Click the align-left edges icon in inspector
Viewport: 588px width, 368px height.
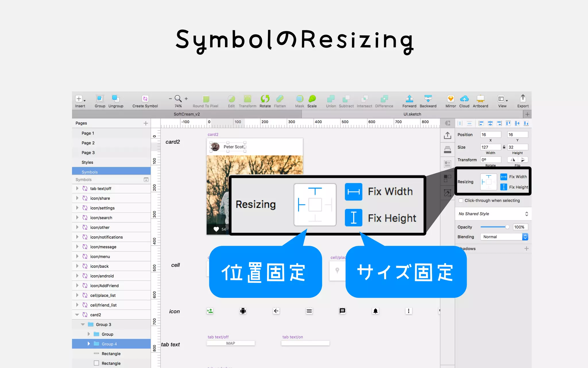point(481,123)
